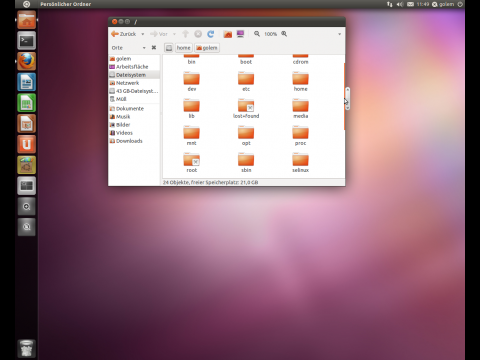Open the Trash launcher icon
This screenshot has width=480, height=360.
(27, 348)
